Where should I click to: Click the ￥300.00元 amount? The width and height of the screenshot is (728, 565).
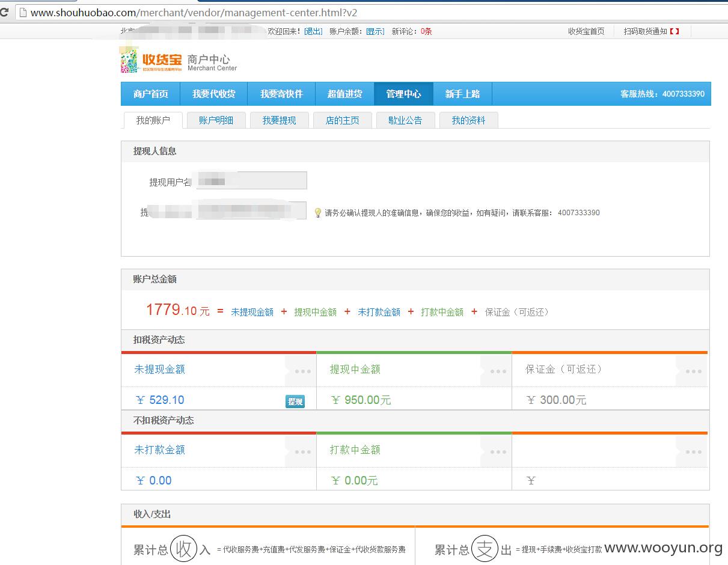tap(556, 400)
